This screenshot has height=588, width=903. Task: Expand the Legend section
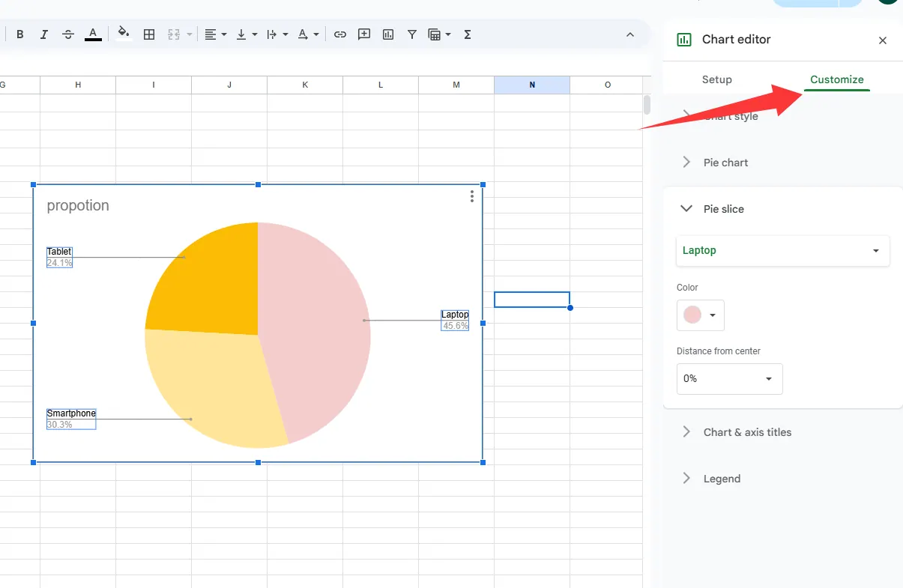(x=722, y=479)
